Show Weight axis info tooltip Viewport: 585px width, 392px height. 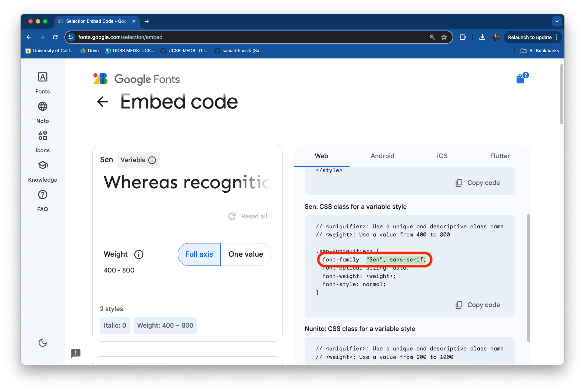point(139,254)
